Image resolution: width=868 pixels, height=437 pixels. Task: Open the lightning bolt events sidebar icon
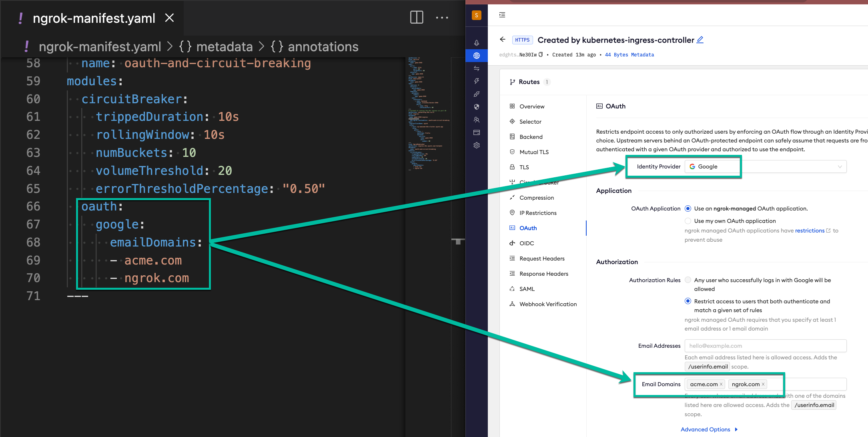click(x=476, y=81)
